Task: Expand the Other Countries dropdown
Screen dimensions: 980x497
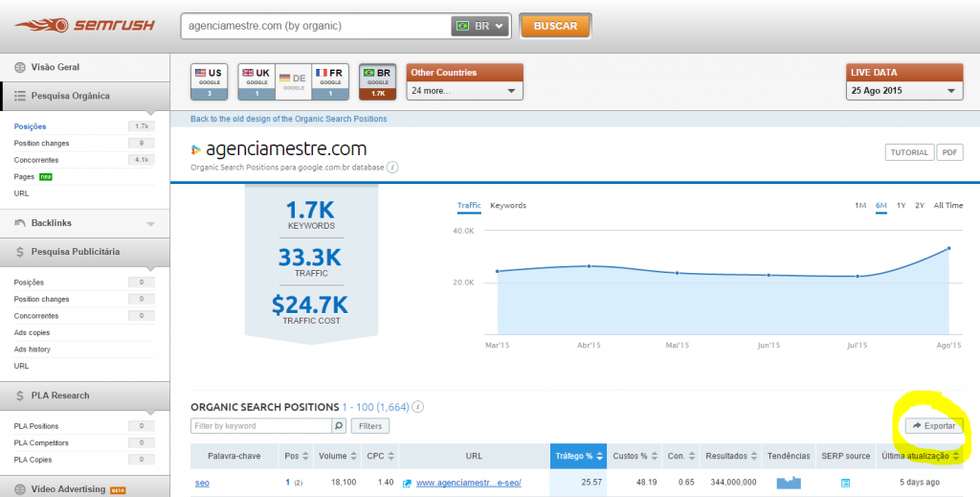Action: coord(465,91)
